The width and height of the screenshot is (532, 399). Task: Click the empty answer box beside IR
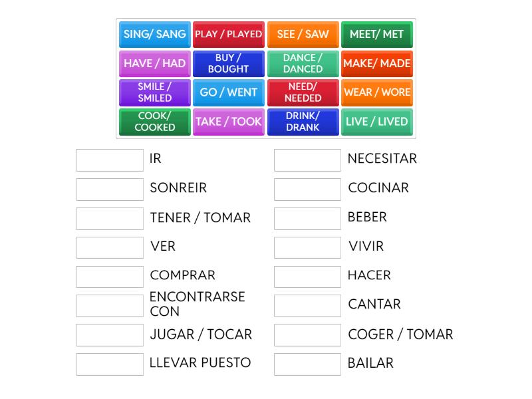pos(110,160)
